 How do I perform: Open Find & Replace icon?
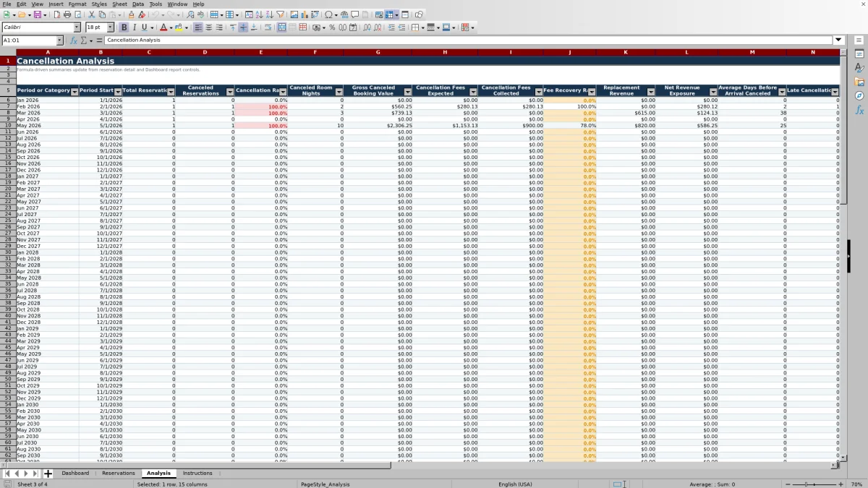(x=190, y=14)
